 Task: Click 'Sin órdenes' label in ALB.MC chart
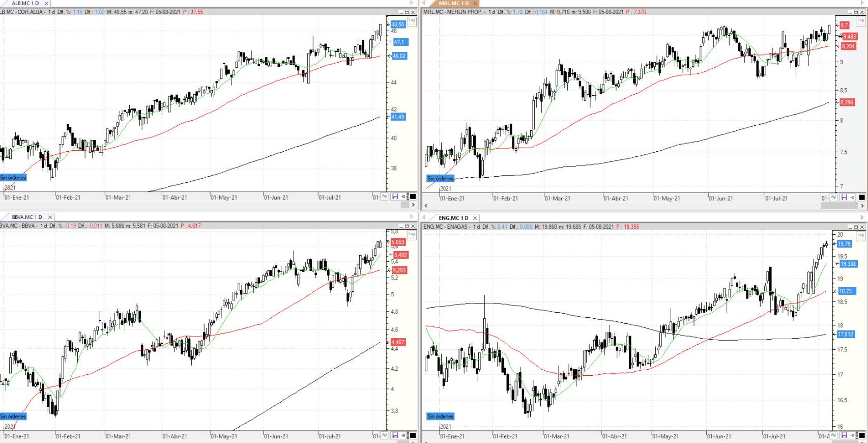pyautogui.click(x=13, y=178)
